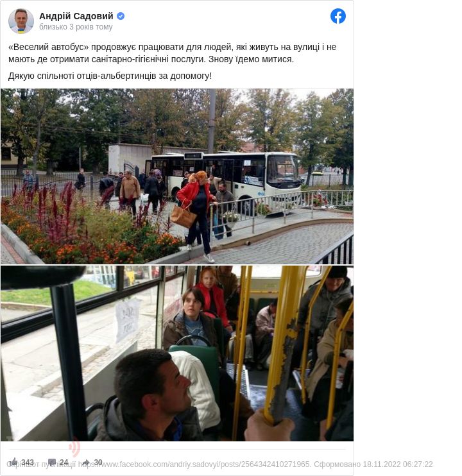462x476 pixels.
Task: Click the facebook.com/andriy.sadovyi post URL text
Action: tap(194, 464)
